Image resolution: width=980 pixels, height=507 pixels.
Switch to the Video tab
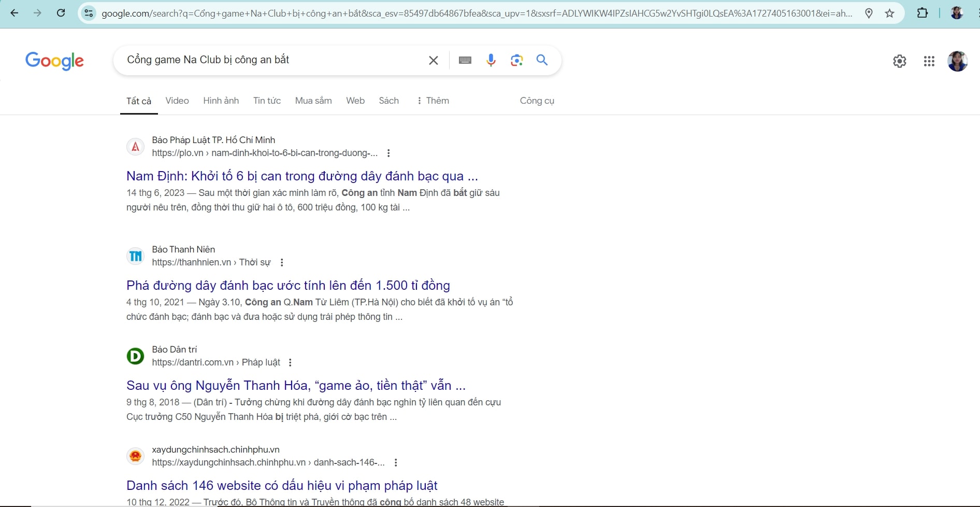point(177,101)
